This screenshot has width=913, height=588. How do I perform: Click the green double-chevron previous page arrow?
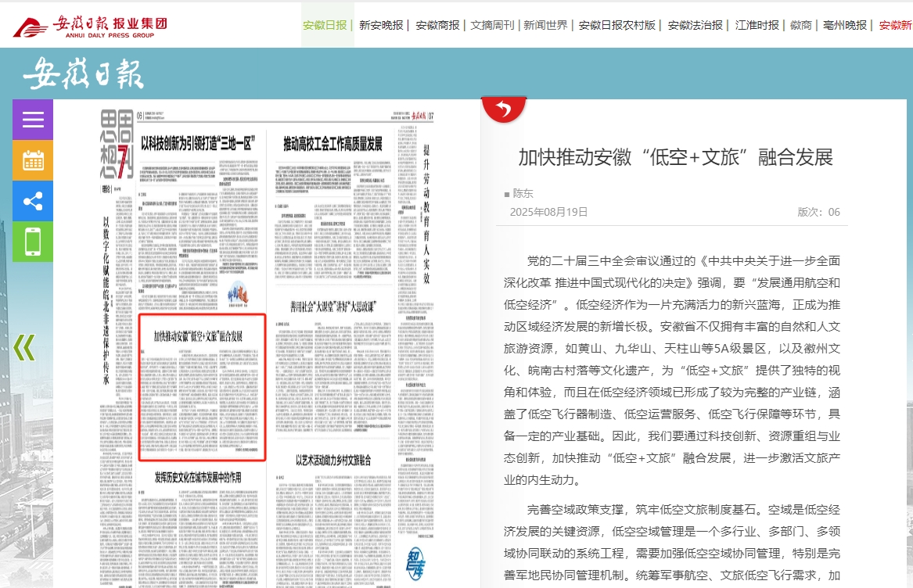click(x=24, y=347)
